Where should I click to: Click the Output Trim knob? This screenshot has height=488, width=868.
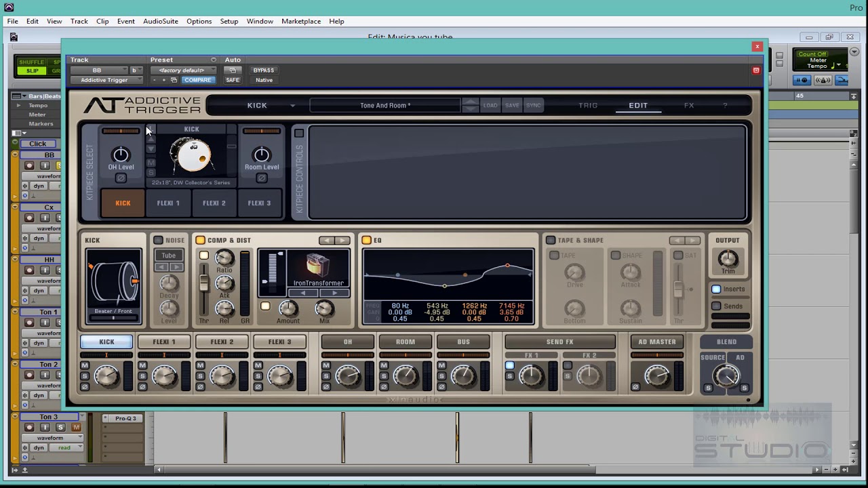coord(728,258)
